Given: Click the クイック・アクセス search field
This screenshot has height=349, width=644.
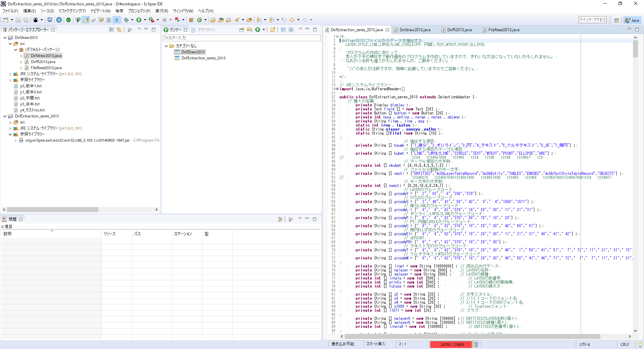Looking at the screenshot, I should [x=593, y=20].
